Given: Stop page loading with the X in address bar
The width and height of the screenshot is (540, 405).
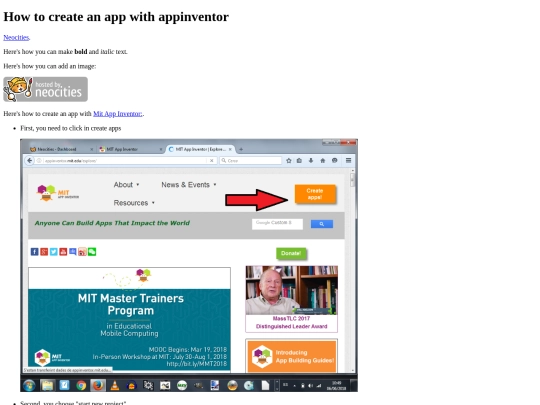Looking at the screenshot, I should click(211, 160).
